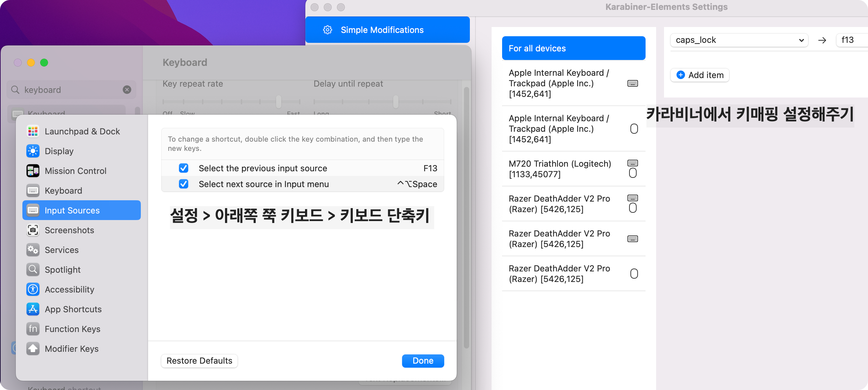Choose For all devices entry
Screen dimensions: 868x390
tap(573, 48)
